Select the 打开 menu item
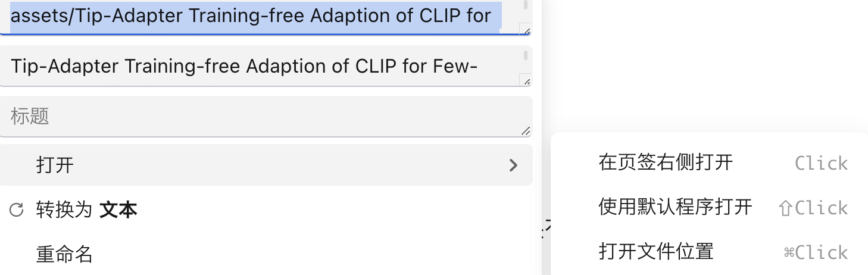The height and width of the screenshot is (275, 868). pos(55,165)
